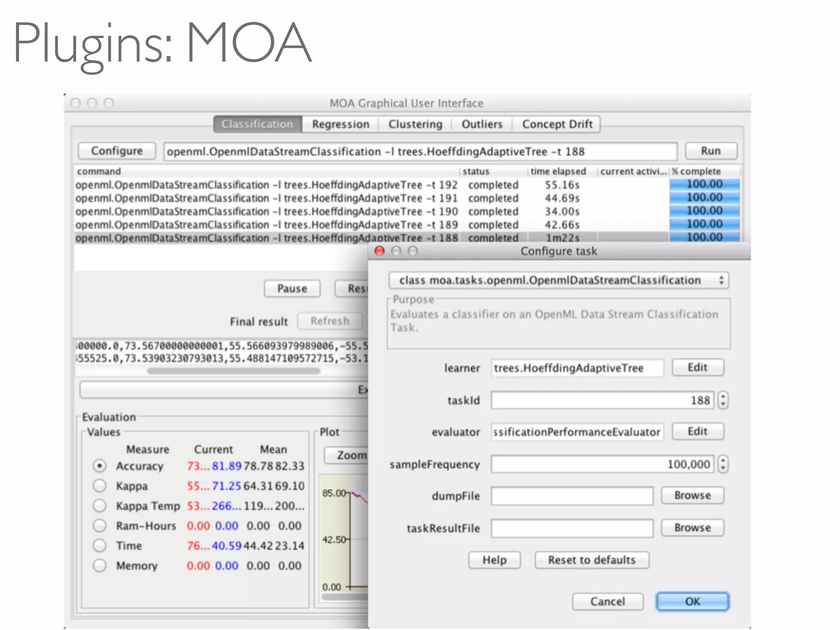
Task: Increase taskId with the stepper up arrow
Action: [x=723, y=396]
